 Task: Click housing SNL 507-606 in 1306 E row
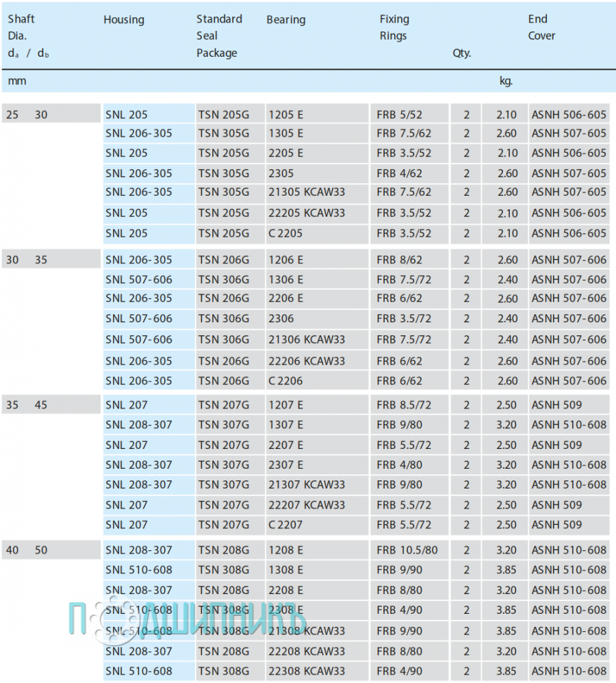[x=138, y=280]
